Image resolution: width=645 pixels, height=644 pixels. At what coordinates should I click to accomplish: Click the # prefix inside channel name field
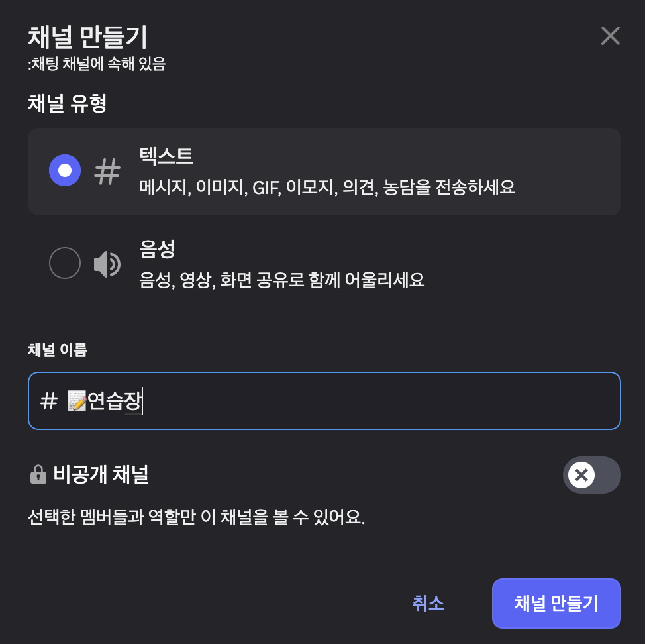(50, 400)
